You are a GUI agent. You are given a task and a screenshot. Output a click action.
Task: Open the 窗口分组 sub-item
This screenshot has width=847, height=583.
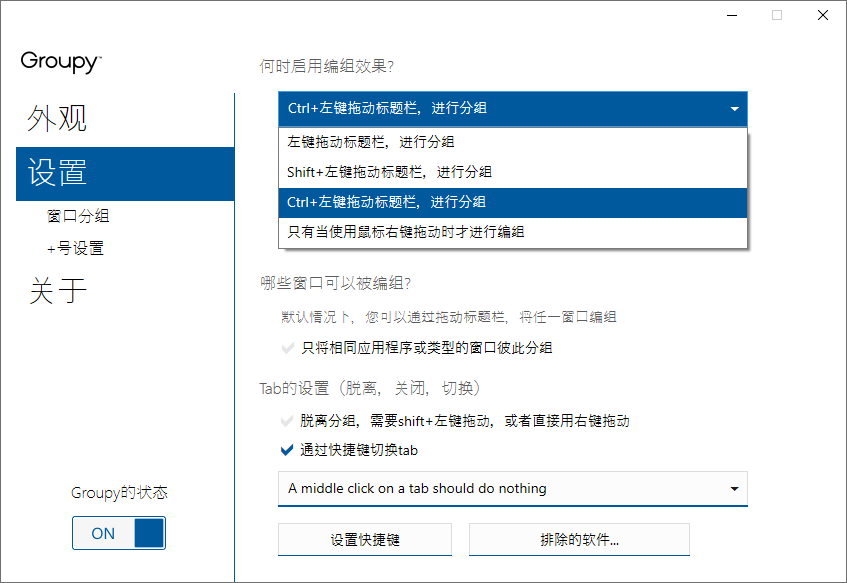click(78, 216)
